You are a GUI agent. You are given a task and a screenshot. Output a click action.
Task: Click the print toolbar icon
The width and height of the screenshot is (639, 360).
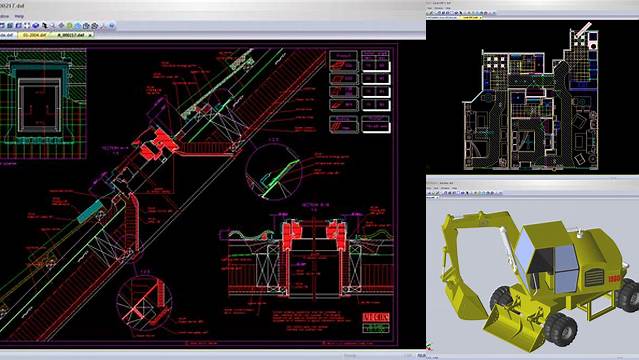point(95,25)
